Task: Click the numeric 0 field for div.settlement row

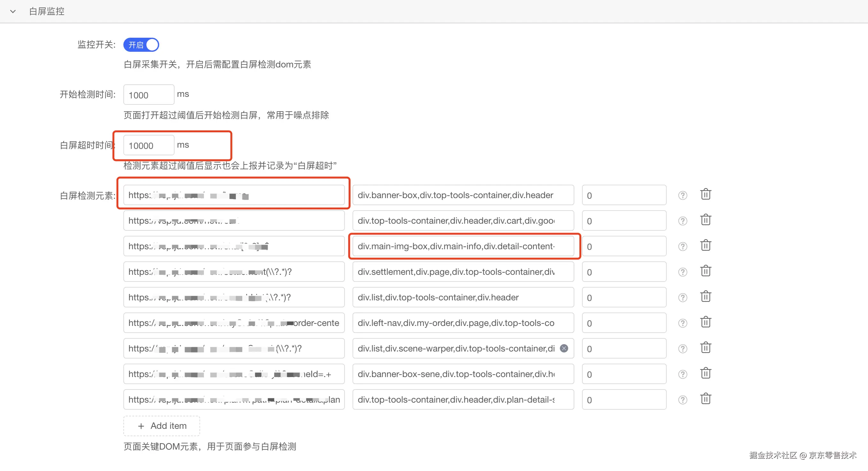Action: [624, 272]
